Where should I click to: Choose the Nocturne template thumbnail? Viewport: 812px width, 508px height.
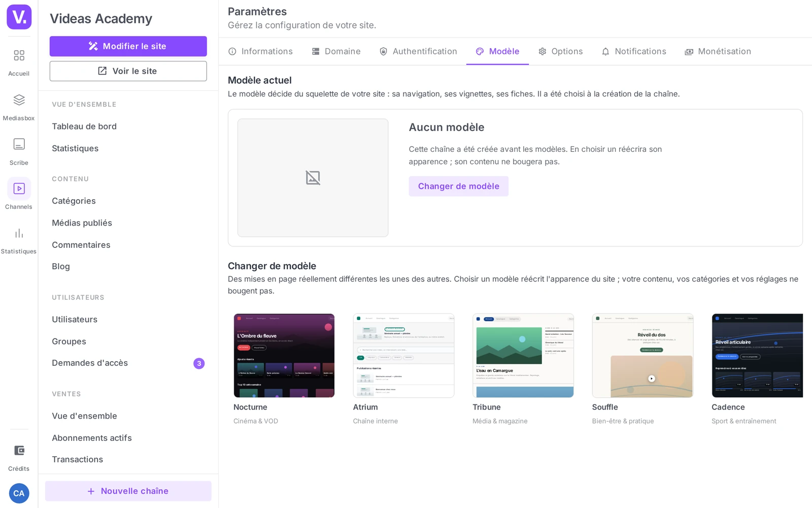tap(284, 356)
